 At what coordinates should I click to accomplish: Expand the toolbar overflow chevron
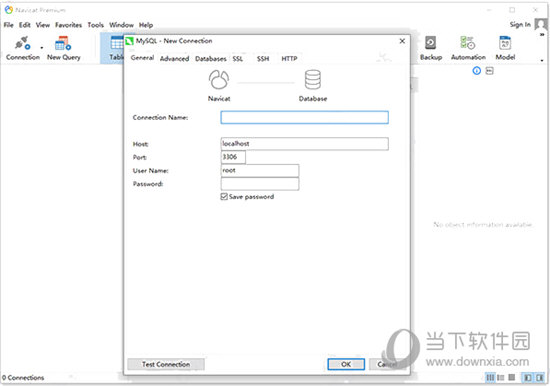pos(542,34)
